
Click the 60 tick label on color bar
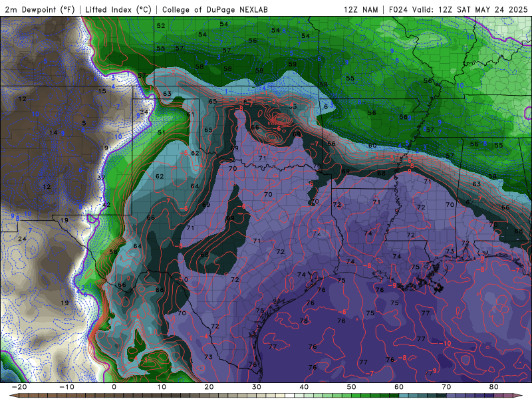[399, 387]
